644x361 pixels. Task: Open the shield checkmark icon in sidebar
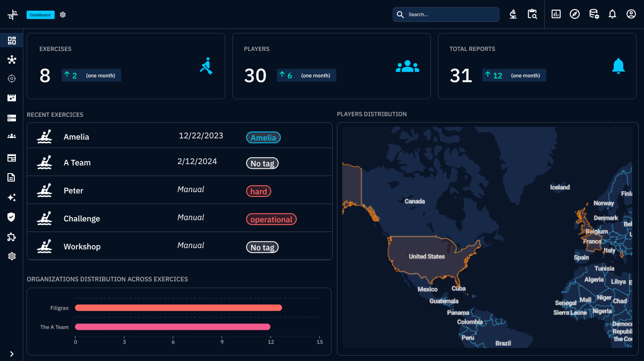[x=12, y=217]
